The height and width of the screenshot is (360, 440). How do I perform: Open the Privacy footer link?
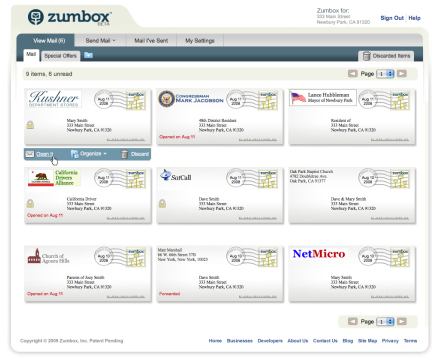(390, 341)
